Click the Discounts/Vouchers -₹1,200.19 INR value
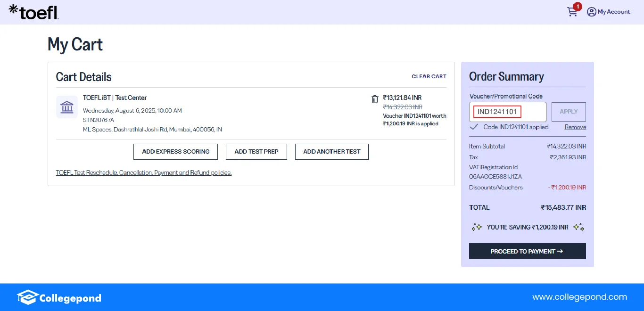 (x=567, y=188)
